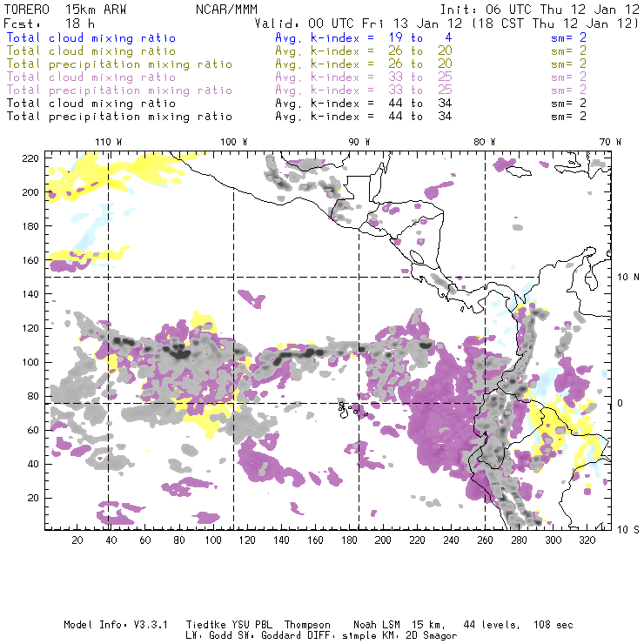Screen dimensions: 644x644
Task: Click the '(18 CST Thu 12 Jan 12)' local time text
Action: click(555, 23)
